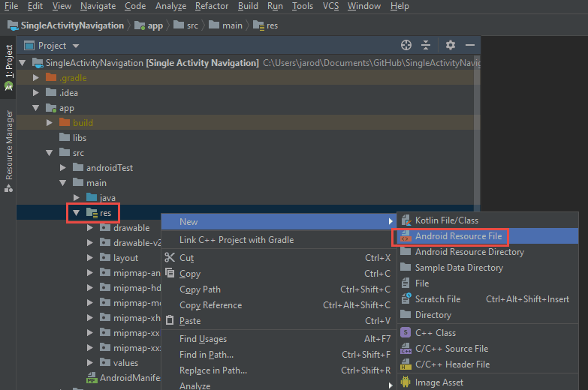The width and height of the screenshot is (588, 390).
Task: Click the Collapse All icon in Project panel
Action: point(426,46)
